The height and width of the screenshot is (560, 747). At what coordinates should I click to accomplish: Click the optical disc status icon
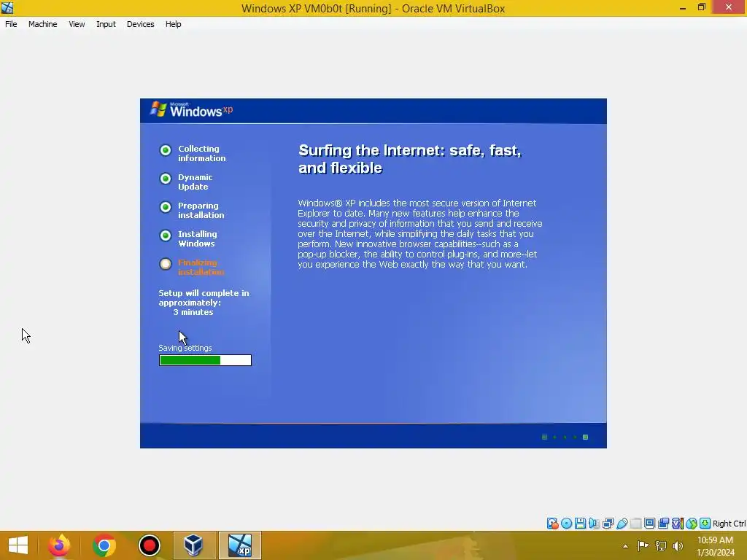pyautogui.click(x=566, y=524)
